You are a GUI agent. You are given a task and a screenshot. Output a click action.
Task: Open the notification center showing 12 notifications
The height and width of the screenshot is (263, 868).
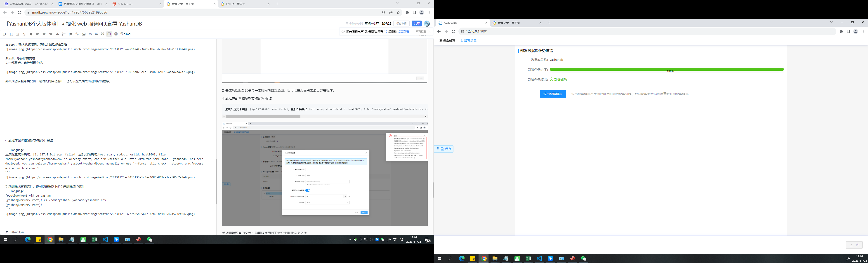[427, 240]
